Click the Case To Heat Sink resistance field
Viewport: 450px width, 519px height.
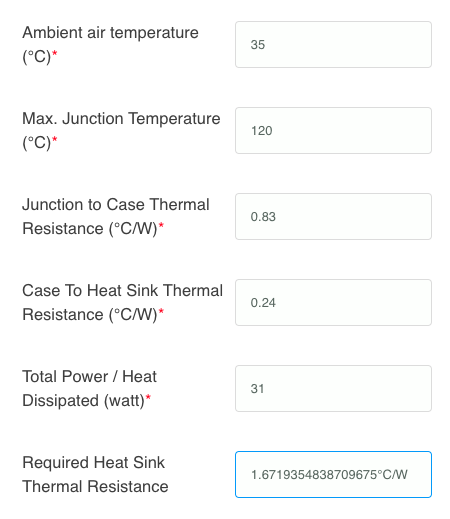[333, 303]
